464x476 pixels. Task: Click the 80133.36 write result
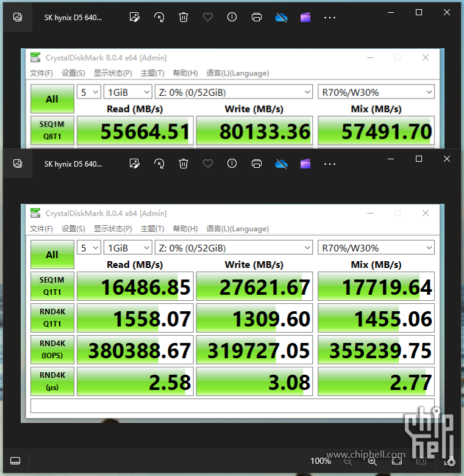pos(254,131)
